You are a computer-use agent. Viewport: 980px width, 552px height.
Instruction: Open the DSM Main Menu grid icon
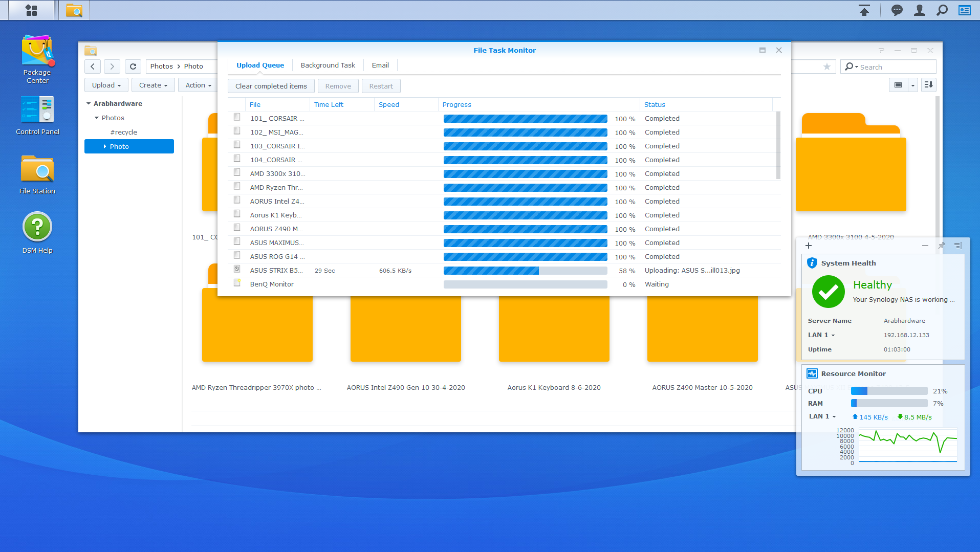(x=31, y=10)
